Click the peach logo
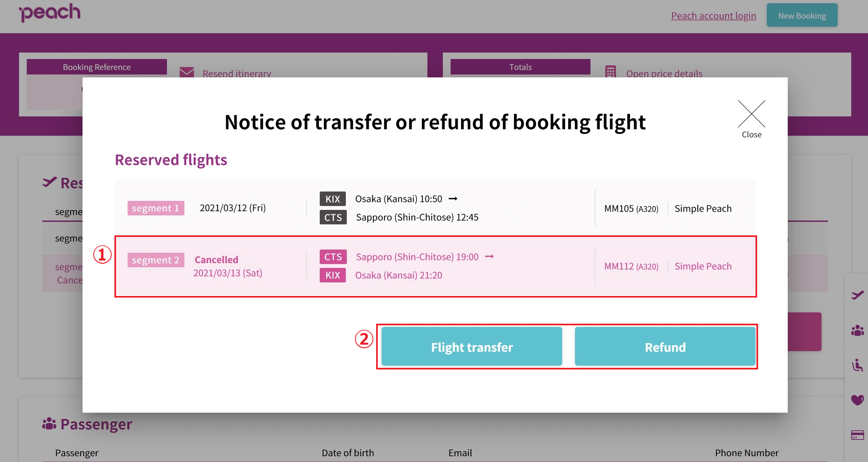Screen dimensions: 868x462 click(x=50, y=13)
